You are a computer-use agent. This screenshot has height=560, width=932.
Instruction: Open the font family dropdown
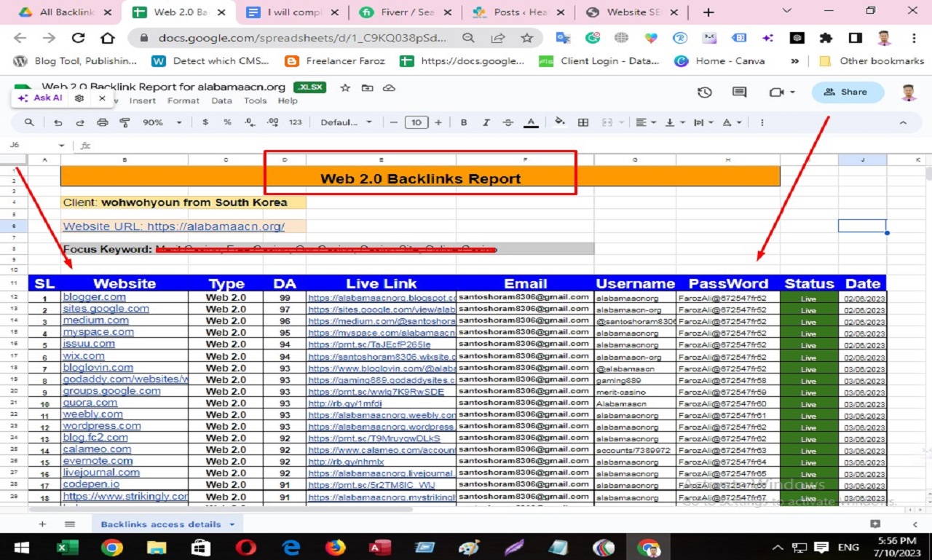(x=347, y=122)
